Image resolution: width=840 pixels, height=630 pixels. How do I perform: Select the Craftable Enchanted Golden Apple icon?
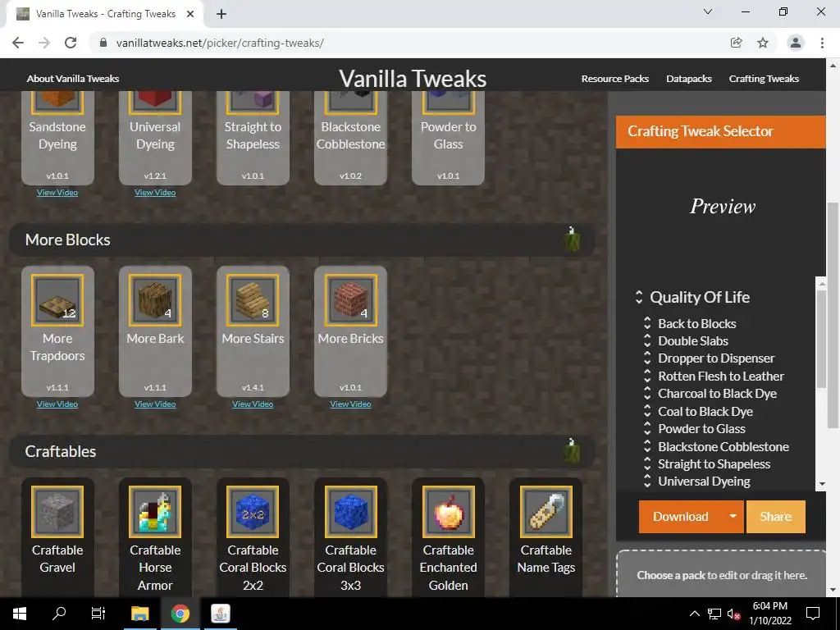[449, 512]
